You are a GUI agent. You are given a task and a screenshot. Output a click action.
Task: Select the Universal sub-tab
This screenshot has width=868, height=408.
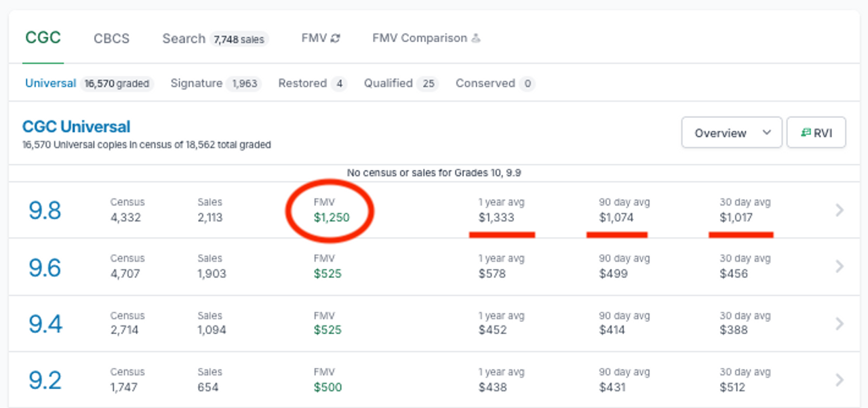click(51, 83)
